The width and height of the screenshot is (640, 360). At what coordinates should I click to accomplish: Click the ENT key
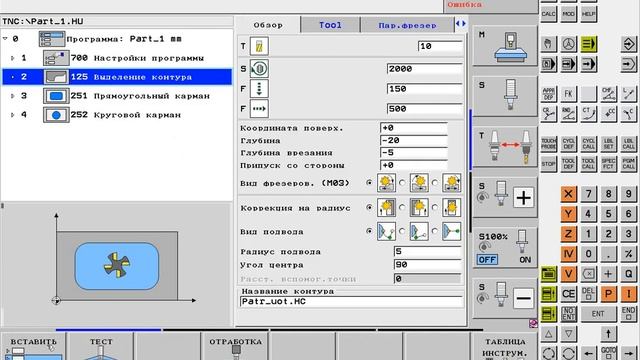tap(598, 314)
